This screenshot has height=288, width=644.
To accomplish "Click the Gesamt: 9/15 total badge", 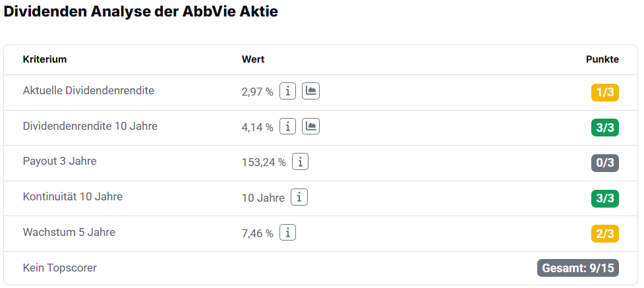I will pos(578,268).
